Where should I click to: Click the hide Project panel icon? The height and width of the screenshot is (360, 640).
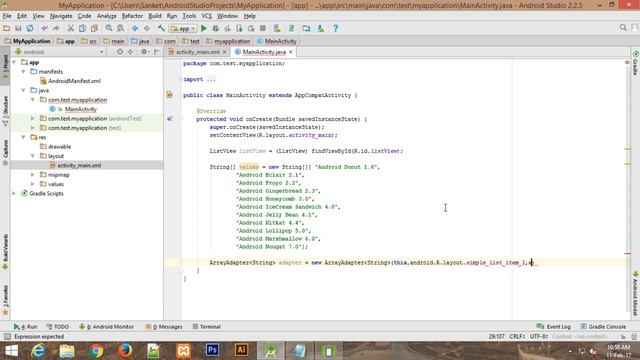click(157, 52)
